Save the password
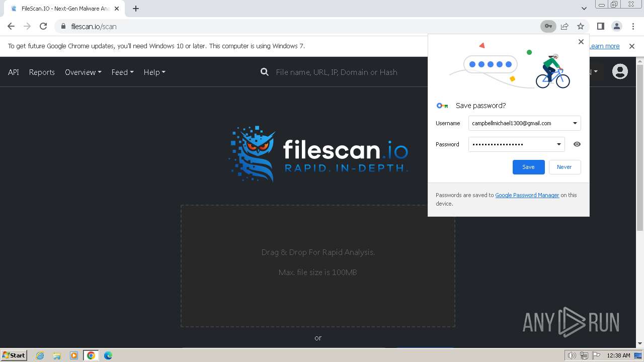 coord(528,167)
